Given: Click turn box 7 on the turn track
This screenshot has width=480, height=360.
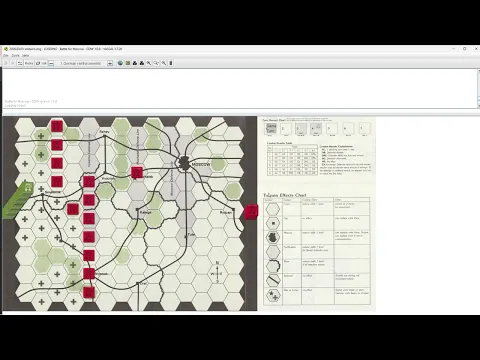Looking at the screenshot, I should tap(364, 129).
